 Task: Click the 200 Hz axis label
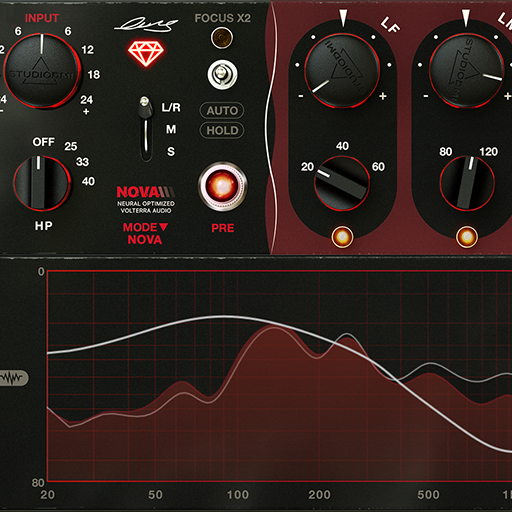click(319, 495)
